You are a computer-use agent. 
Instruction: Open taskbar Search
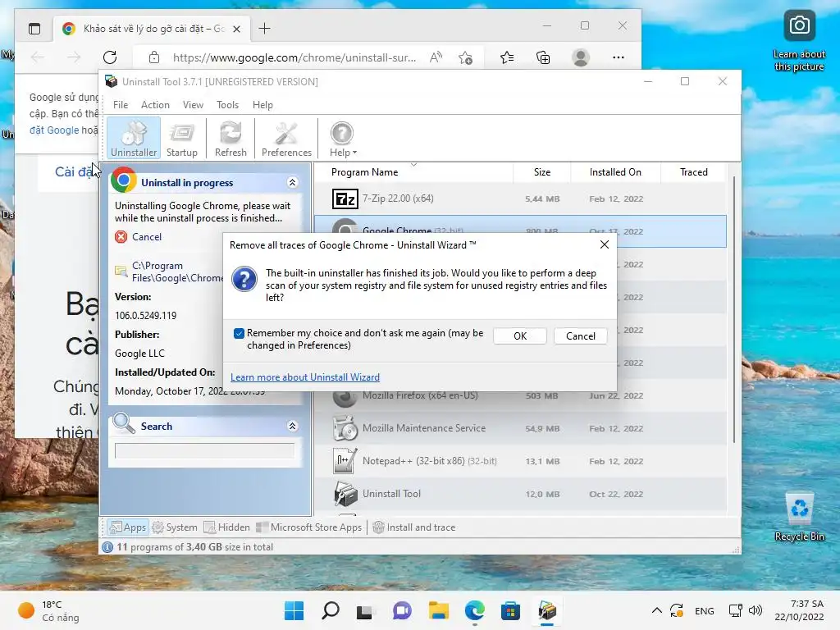click(x=330, y=610)
